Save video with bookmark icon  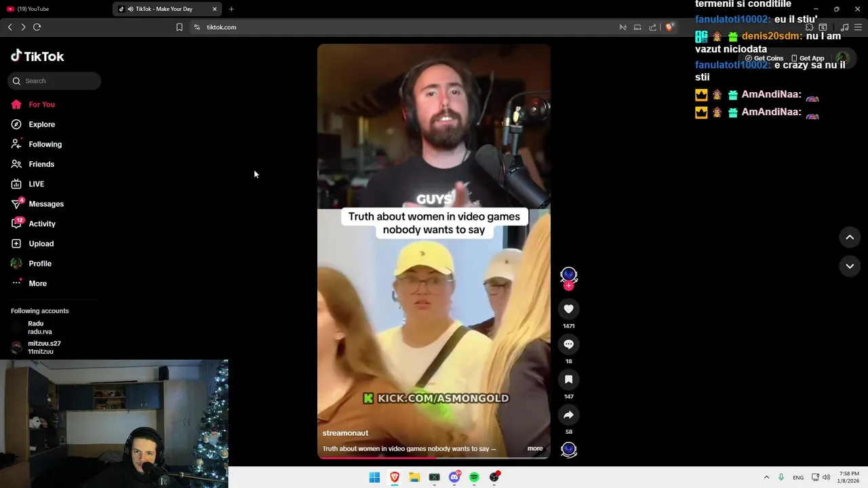pos(568,380)
